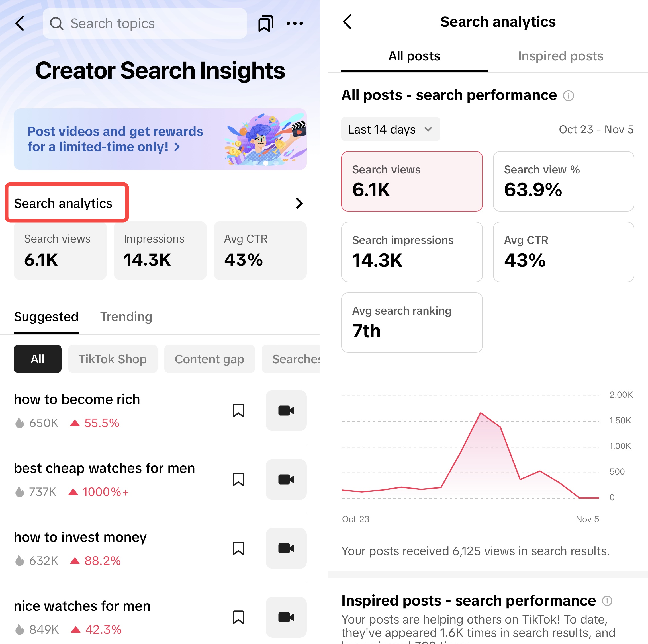
Task: Go back from Search analytics screen
Action: point(348,22)
